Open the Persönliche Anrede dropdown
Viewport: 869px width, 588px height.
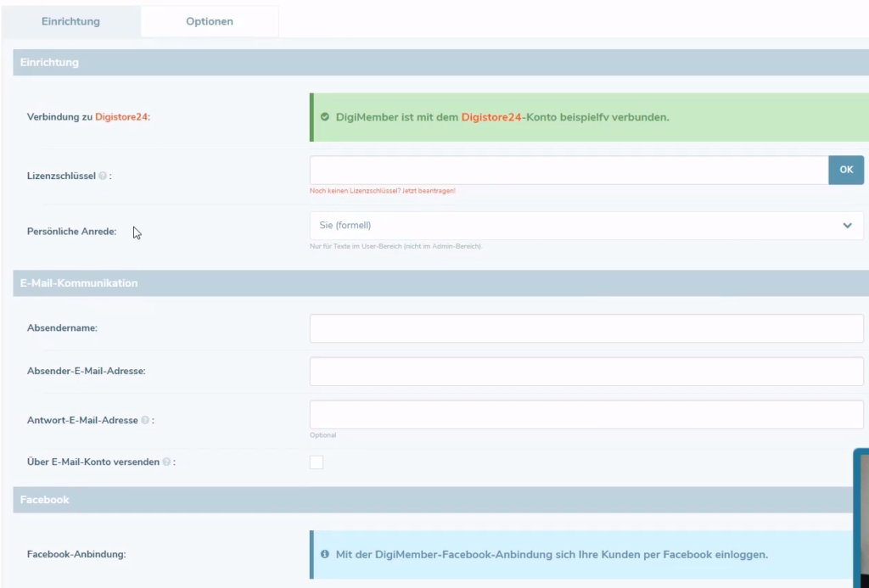586,226
